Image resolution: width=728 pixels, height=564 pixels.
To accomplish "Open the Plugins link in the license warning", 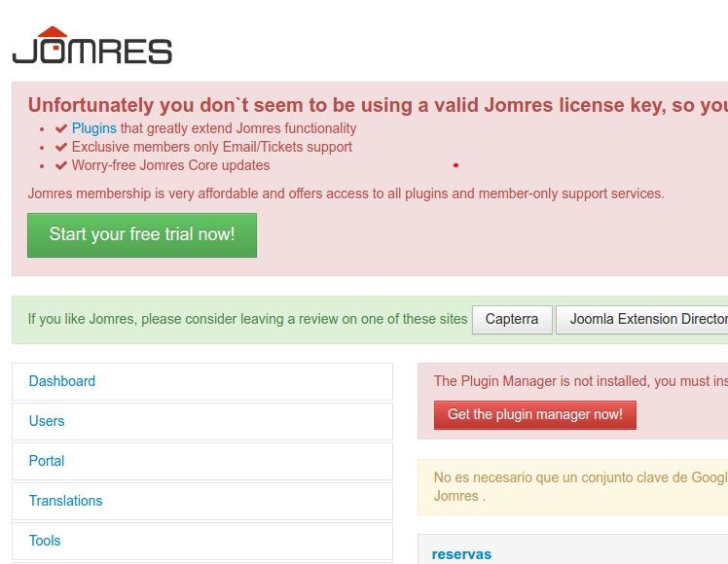I will coord(93,128).
